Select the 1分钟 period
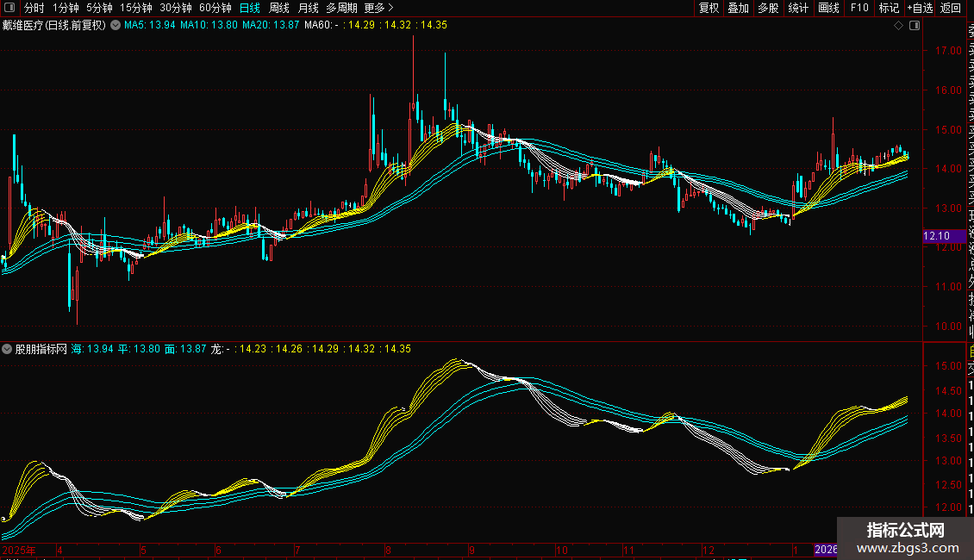974x560 pixels. tap(66, 8)
